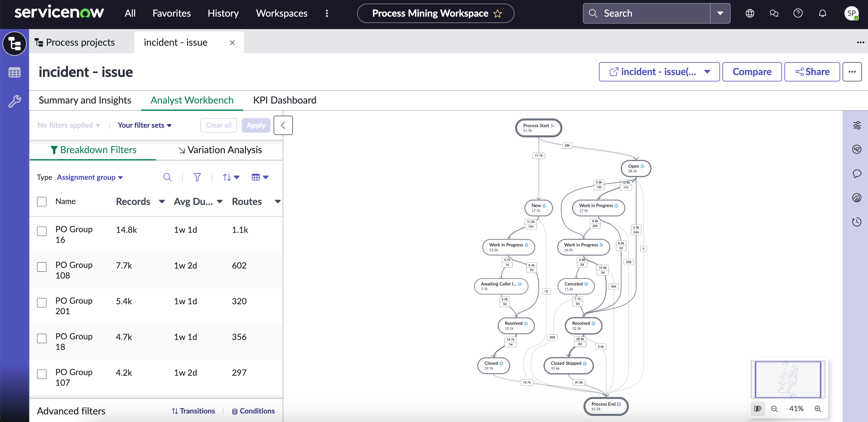Open the Routes column dropdown
Image resolution: width=868 pixels, height=422 pixels.
(x=278, y=202)
